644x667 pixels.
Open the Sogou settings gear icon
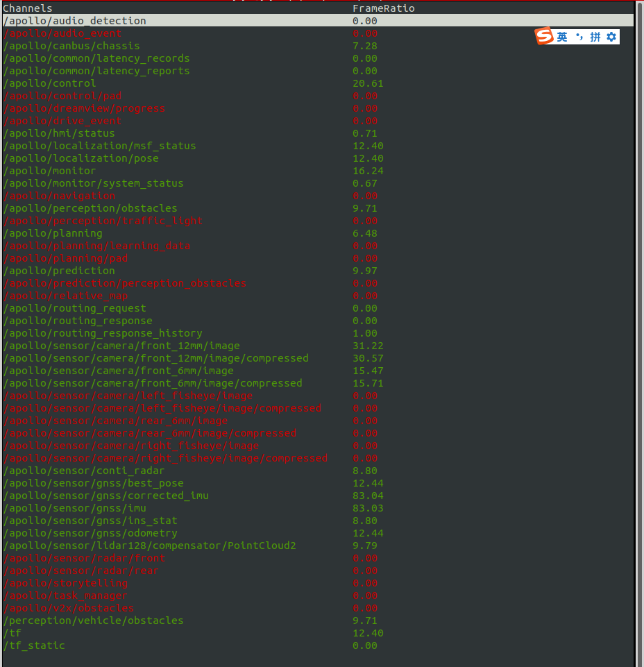coord(611,36)
